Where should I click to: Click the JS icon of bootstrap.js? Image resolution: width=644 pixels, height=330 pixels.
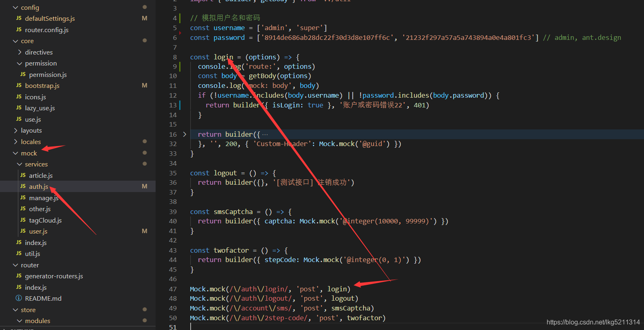click(19, 85)
